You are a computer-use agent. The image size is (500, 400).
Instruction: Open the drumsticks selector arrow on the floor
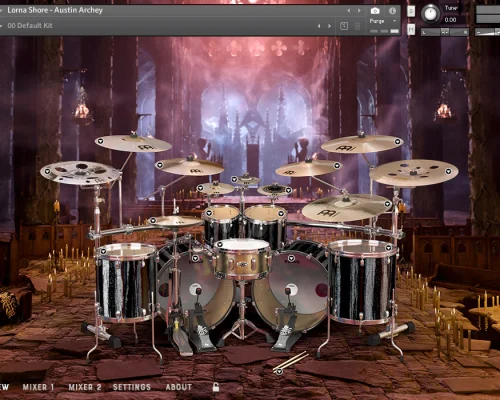tap(279, 372)
